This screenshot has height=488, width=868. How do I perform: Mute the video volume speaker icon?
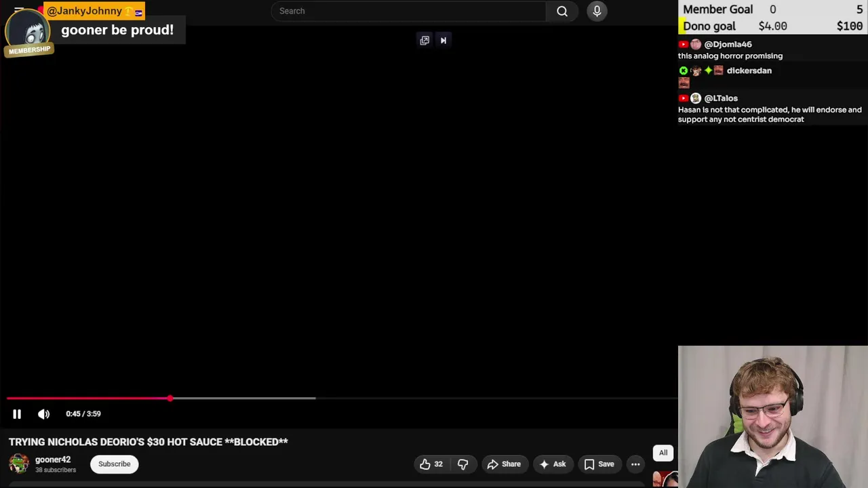(x=43, y=414)
